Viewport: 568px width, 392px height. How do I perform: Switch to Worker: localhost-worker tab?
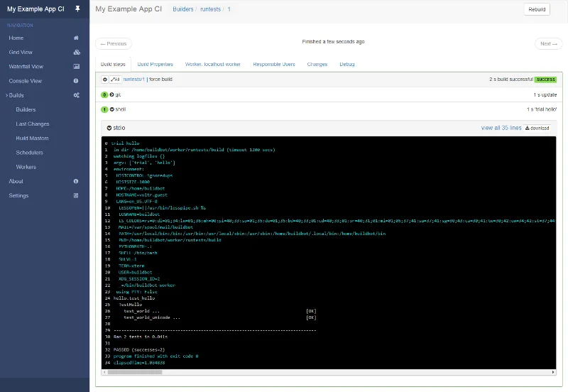(212, 64)
